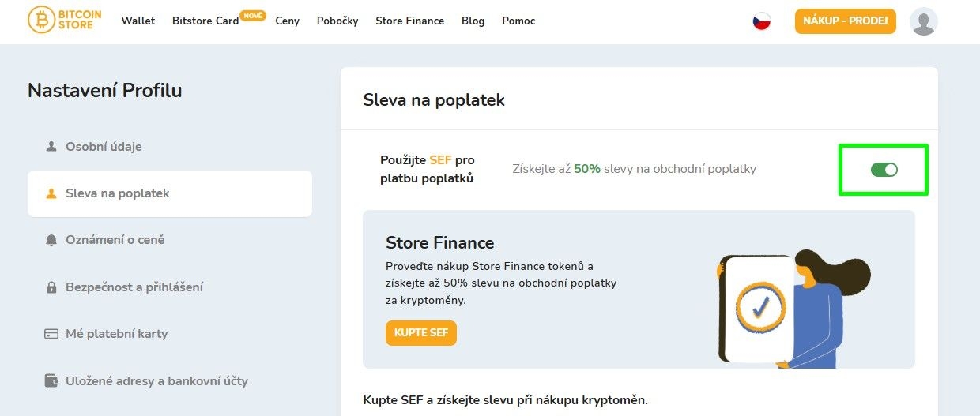The height and width of the screenshot is (416, 980).
Task: Open the user profile avatar icon
Action: [923, 21]
